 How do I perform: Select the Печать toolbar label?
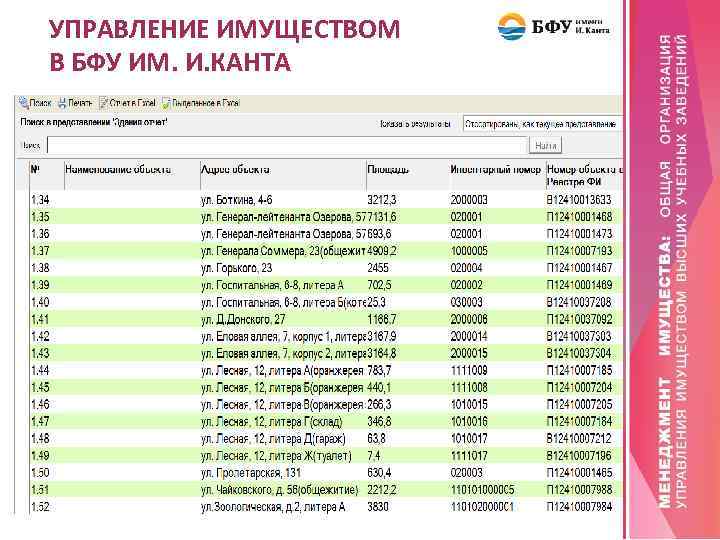point(80,103)
